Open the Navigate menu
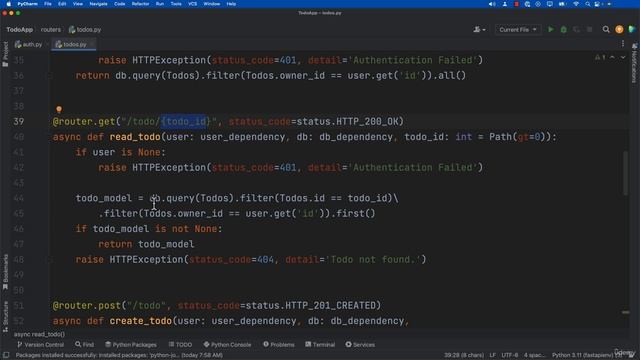640x360 pixels. coord(98,4)
